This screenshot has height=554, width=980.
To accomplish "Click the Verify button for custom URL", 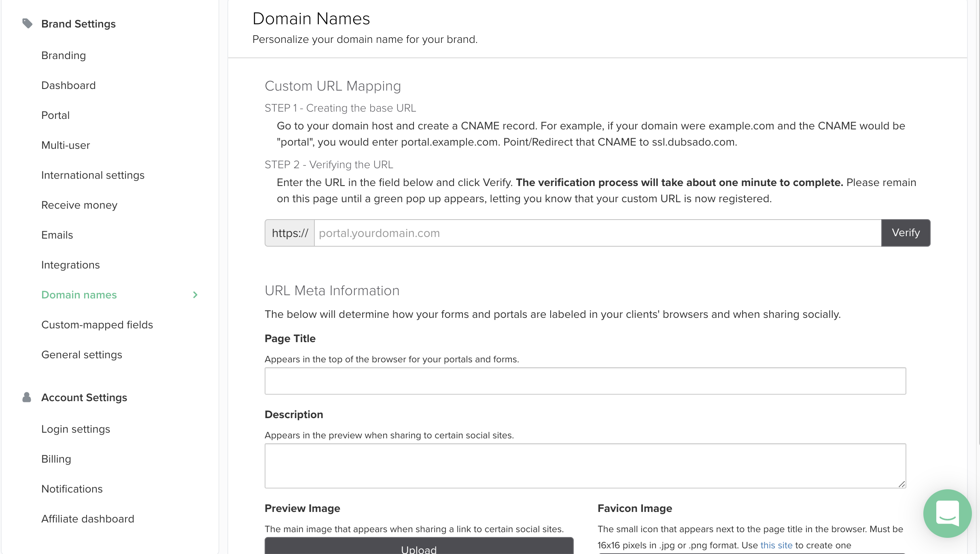I will (905, 233).
